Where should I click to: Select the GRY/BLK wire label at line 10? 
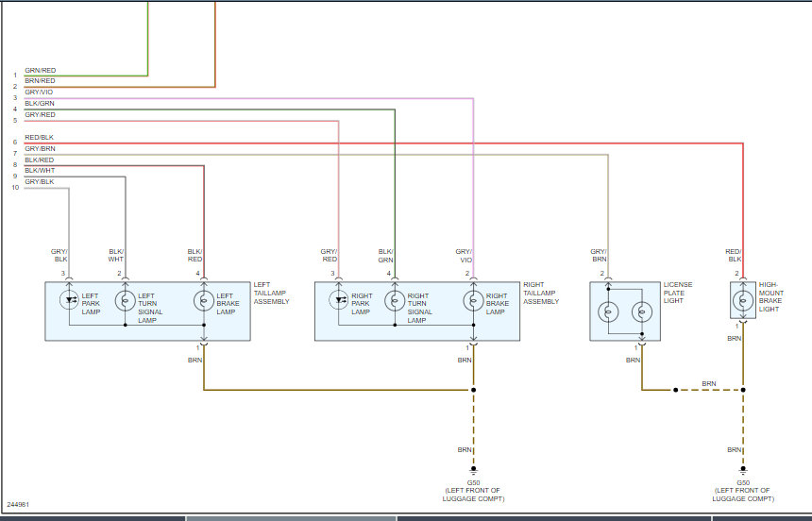(x=40, y=182)
